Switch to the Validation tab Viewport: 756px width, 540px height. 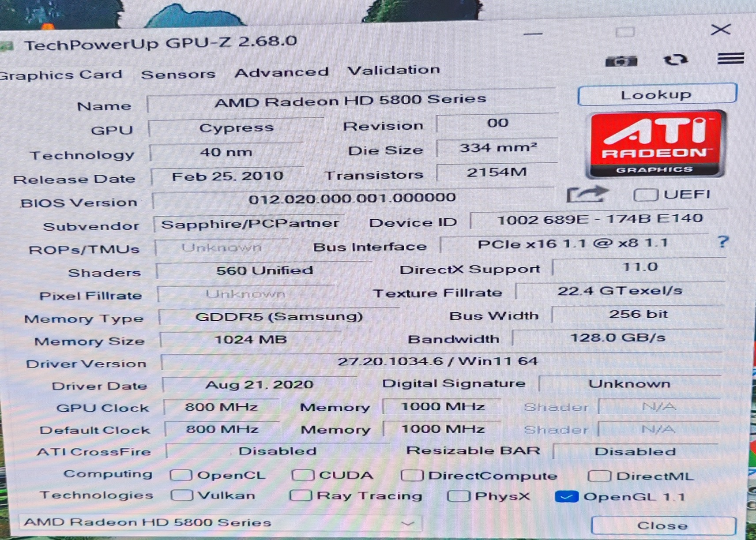pos(394,70)
